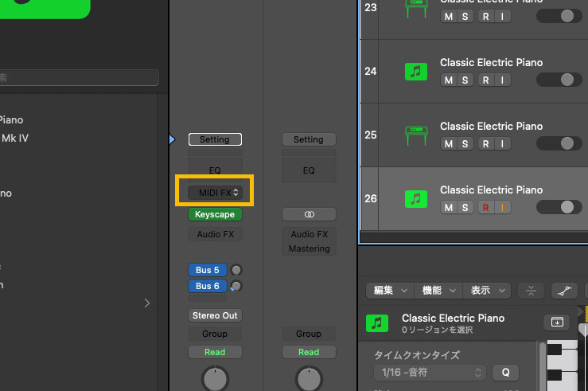Click first channel strip Setting button
The height and width of the screenshot is (391, 588).
(215, 139)
